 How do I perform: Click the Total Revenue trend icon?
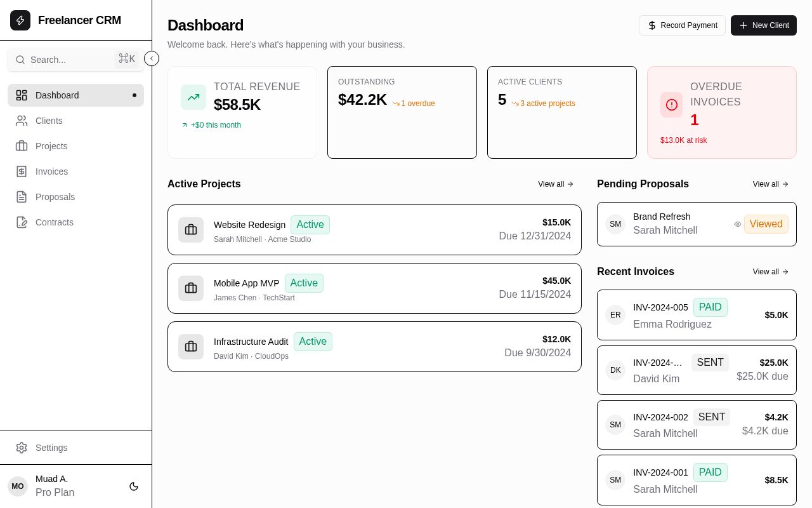coord(193,97)
